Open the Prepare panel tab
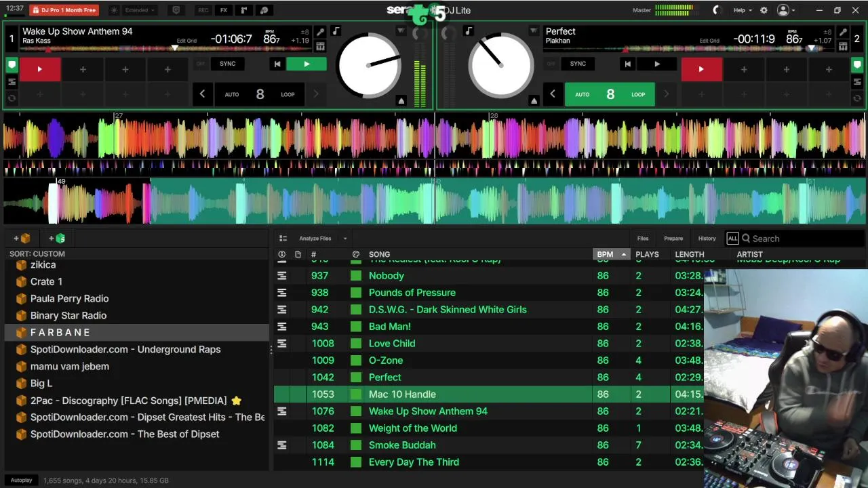This screenshot has width=868, height=488. coord(673,239)
